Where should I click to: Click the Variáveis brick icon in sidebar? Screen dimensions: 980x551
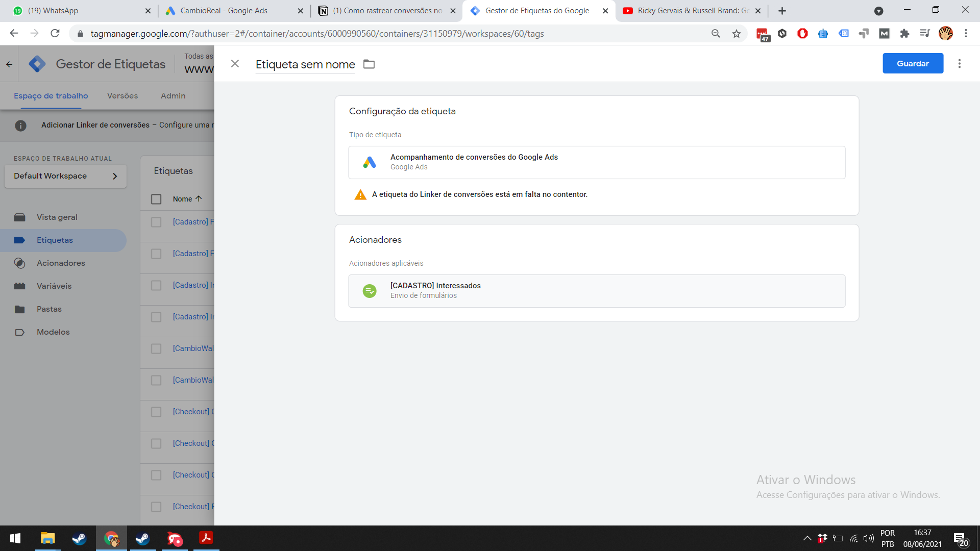pos(19,286)
